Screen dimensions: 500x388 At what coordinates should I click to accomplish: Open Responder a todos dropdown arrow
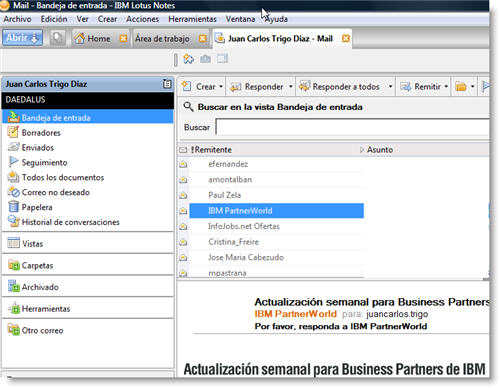tap(390, 87)
